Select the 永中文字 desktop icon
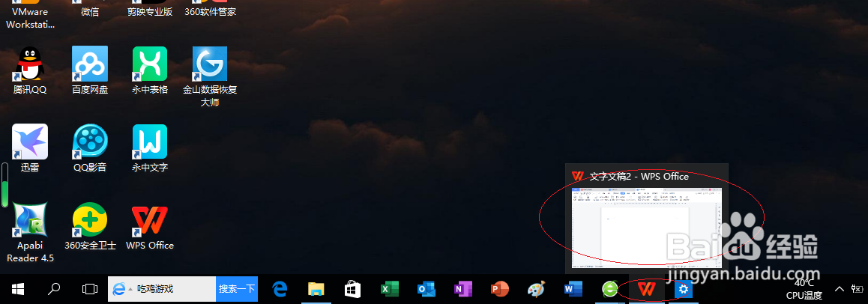Image resolution: width=868 pixels, height=304 pixels. click(150, 148)
